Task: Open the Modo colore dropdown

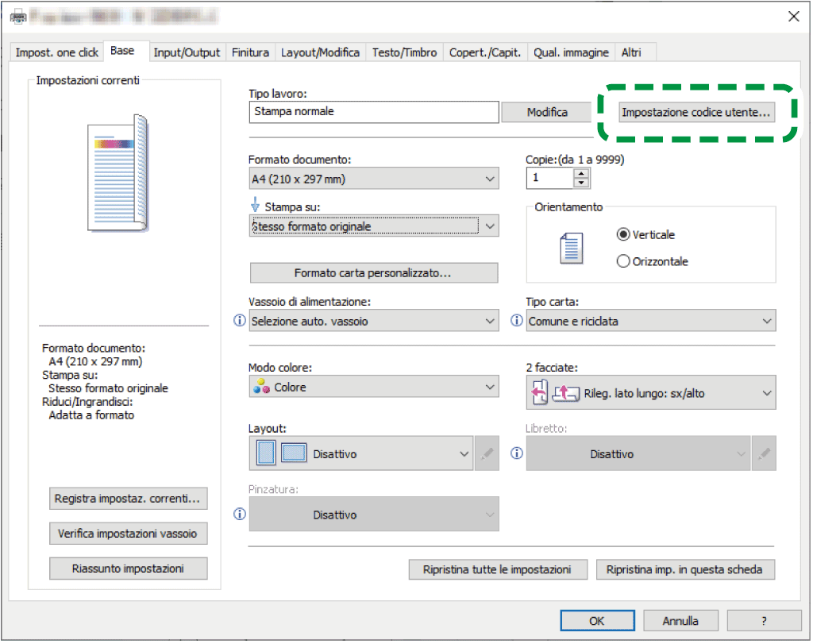Action: point(374,388)
